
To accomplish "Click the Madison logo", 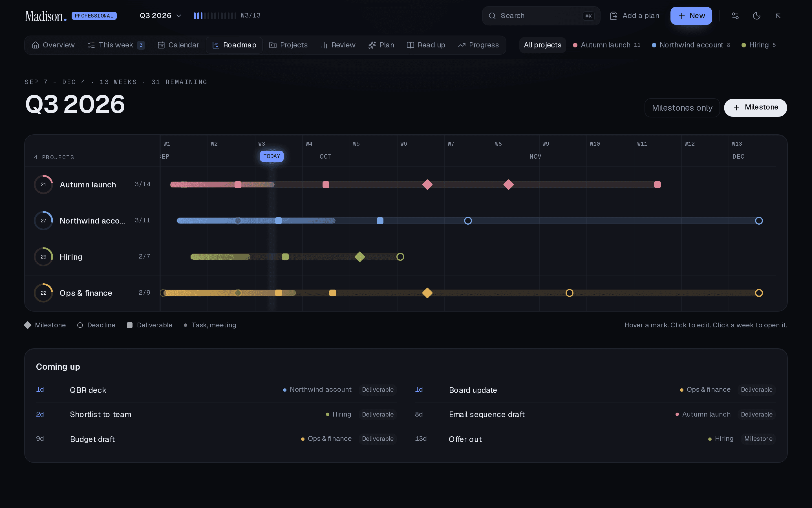I will (46, 16).
